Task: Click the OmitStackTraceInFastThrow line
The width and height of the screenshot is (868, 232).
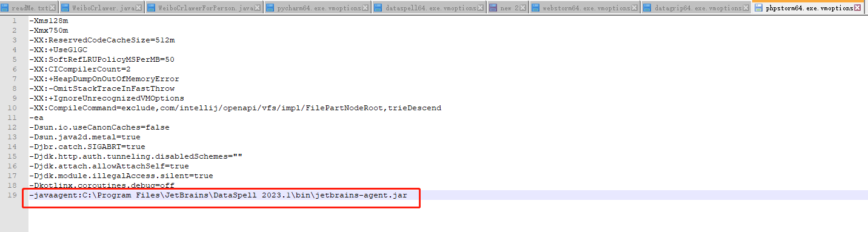Action: click(102, 88)
